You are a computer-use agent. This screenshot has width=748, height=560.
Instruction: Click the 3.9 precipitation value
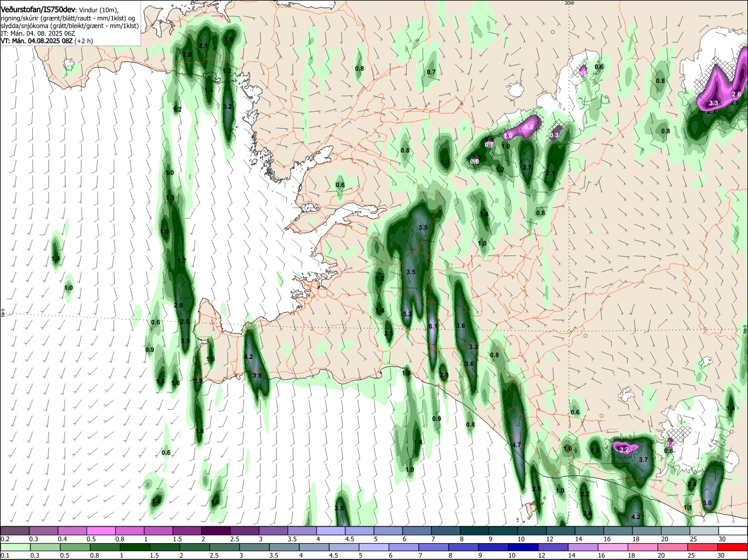point(257,375)
